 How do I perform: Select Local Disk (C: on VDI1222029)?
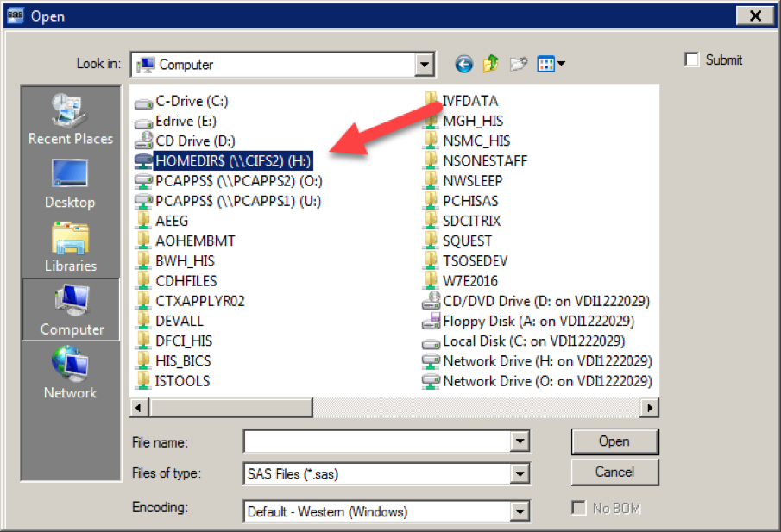click(524, 341)
